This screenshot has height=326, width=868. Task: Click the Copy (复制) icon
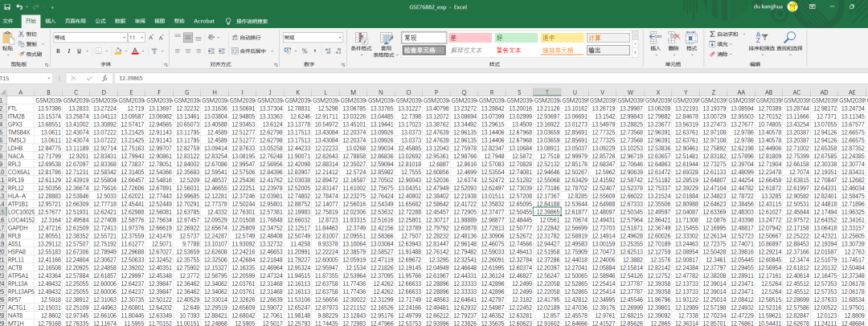coord(22,43)
